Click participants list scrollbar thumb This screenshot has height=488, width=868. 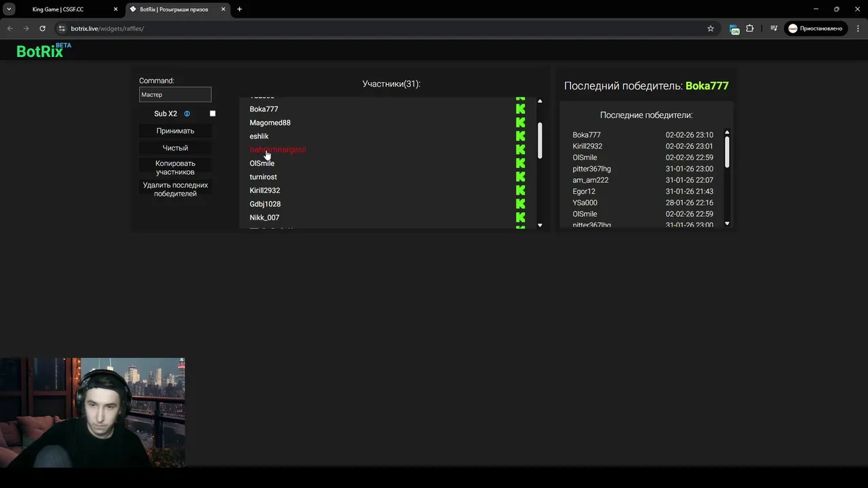tap(540, 141)
